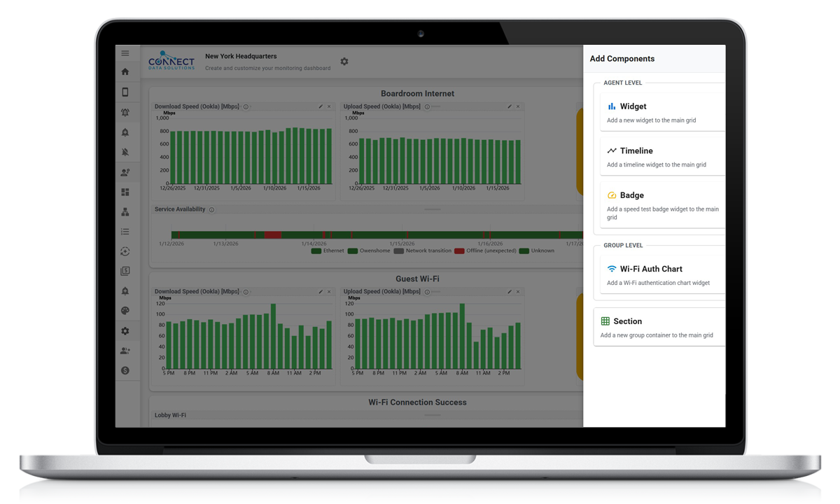Open the dashboard grid icon in sidebar
This screenshot has height=504, width=840.
click(x=125, y=192)
